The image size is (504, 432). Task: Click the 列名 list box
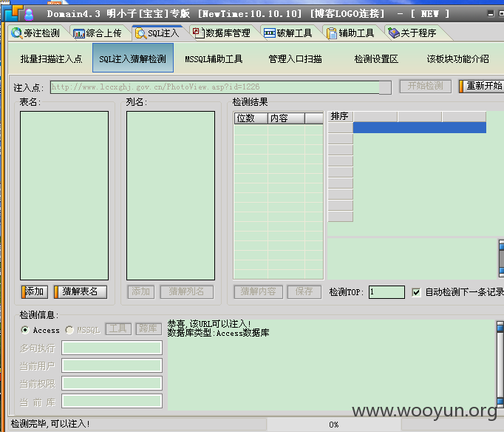pyautogui.click(x=171, y=195)
